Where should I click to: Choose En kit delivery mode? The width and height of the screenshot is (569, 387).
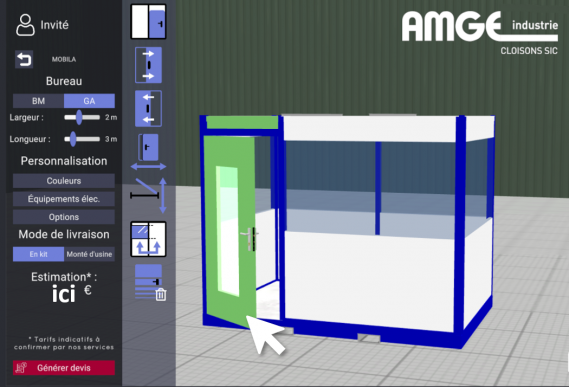(x=38, y=254)
